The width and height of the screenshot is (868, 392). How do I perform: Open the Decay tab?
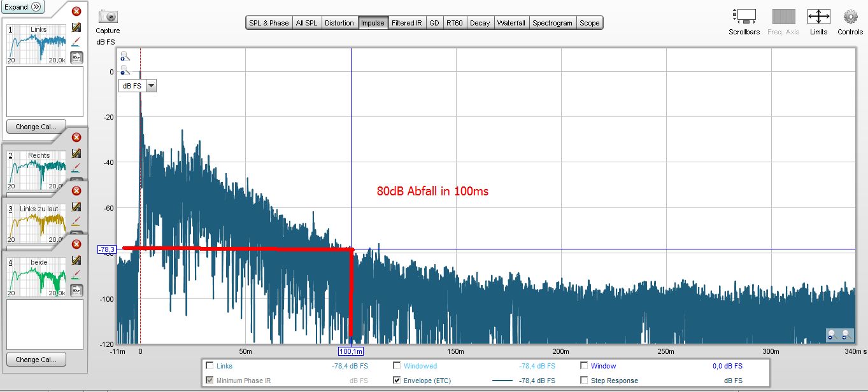[x=480, y=23]
